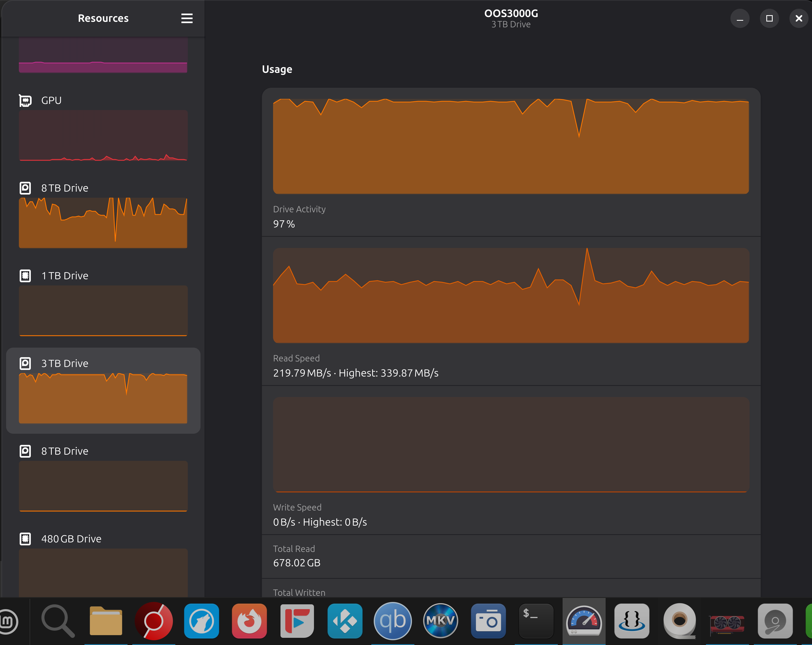Click the 3 TB Drive disk icon

[25, 363]
